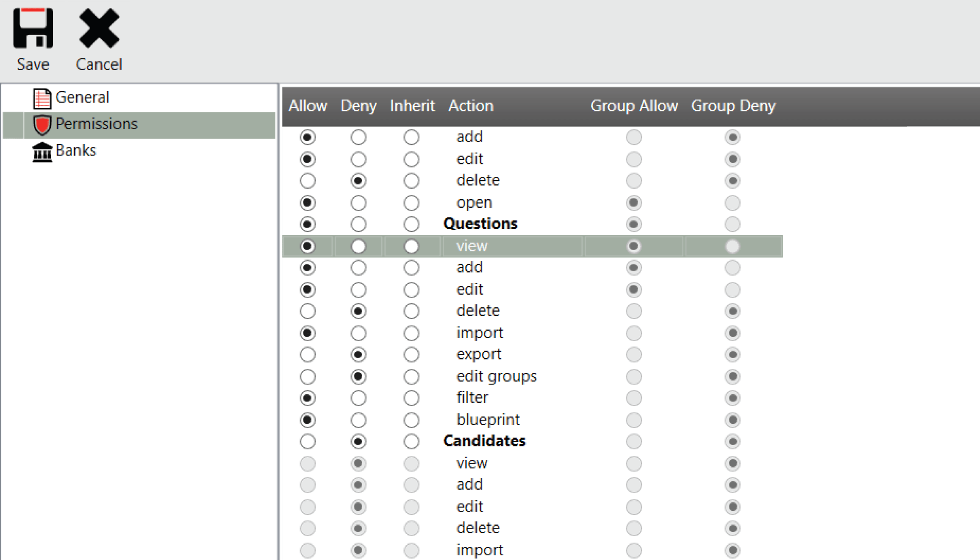Open the General section
Image resolution: width=980 pixels, height=560 pixels.
tap(82, 98)
